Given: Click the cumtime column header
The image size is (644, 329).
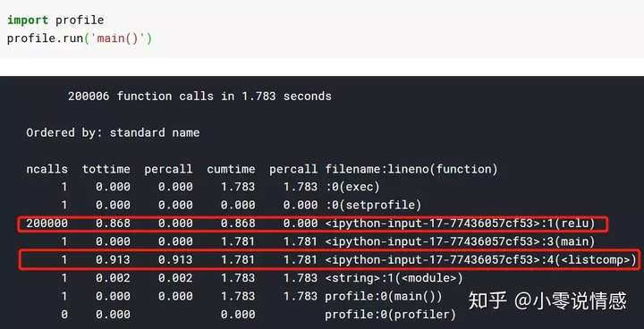Looking at the screenshot, I should [x=231, y=169].
